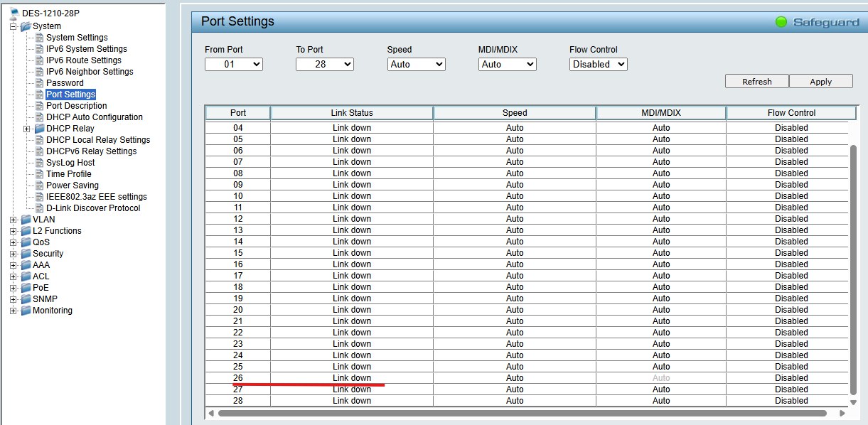The height and width of the screenshot is (425, 868).
Task: Expand the L2 Functions tree node
Action: click(14, 231)
